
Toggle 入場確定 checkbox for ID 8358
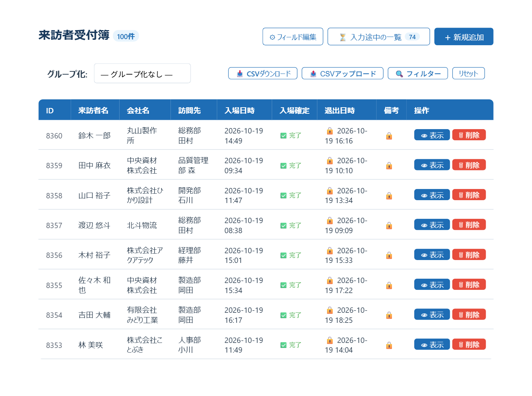(x=284, y=195)
